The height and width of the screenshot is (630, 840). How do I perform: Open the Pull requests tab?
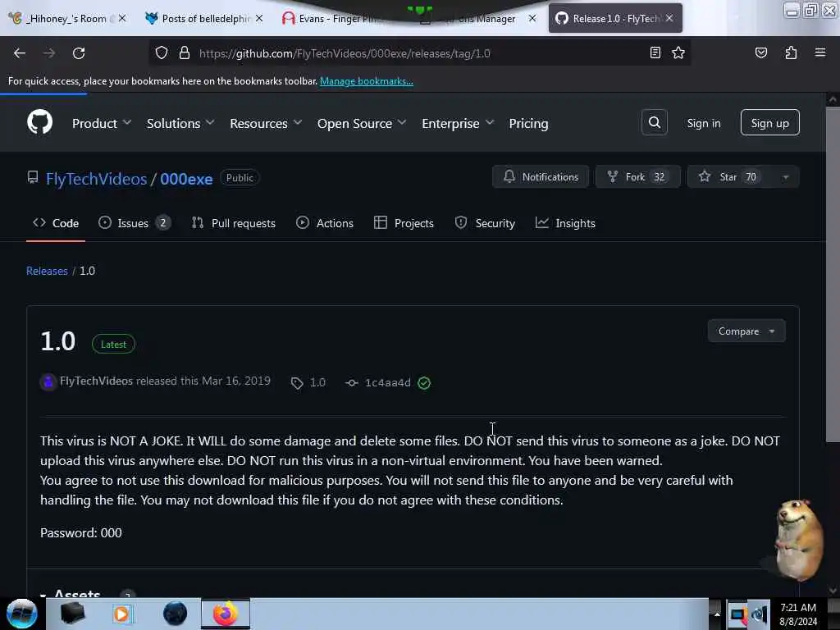[x=234, y=223]
